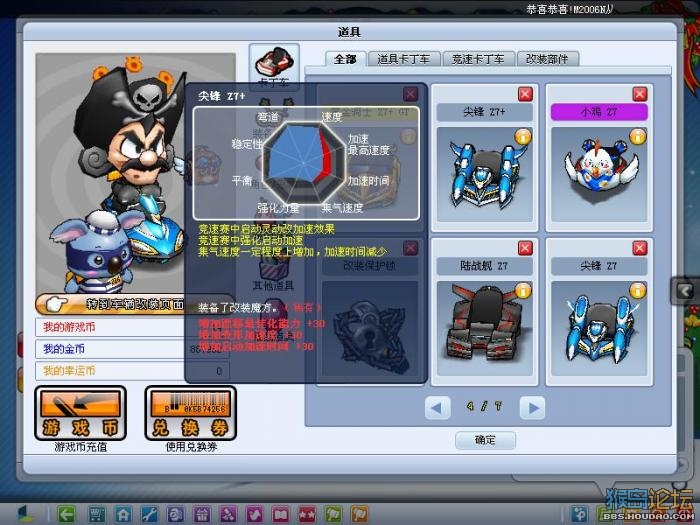Screen dimensions: 700x525
Task: Click the kart stats radar chart
Action: point(304,163)
